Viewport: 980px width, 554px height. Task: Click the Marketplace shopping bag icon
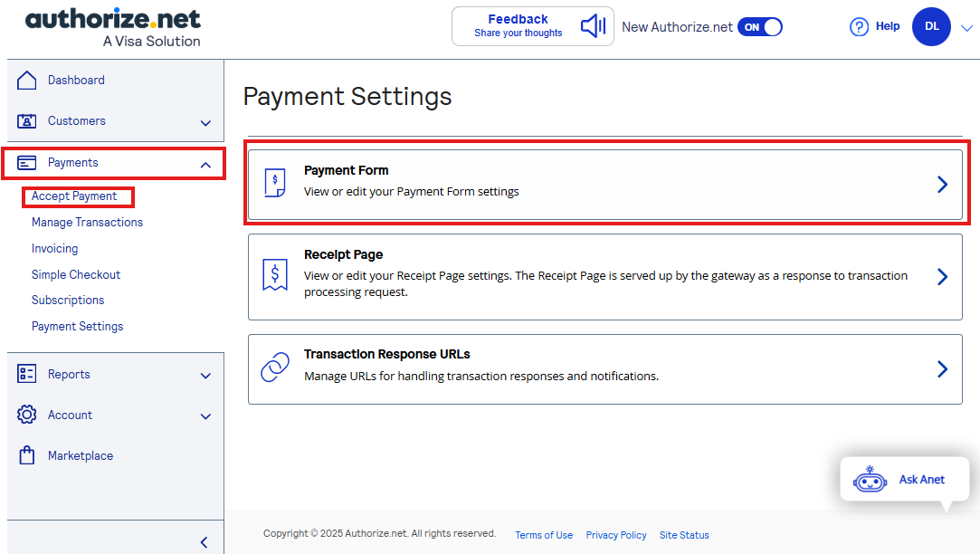[27, 456]
